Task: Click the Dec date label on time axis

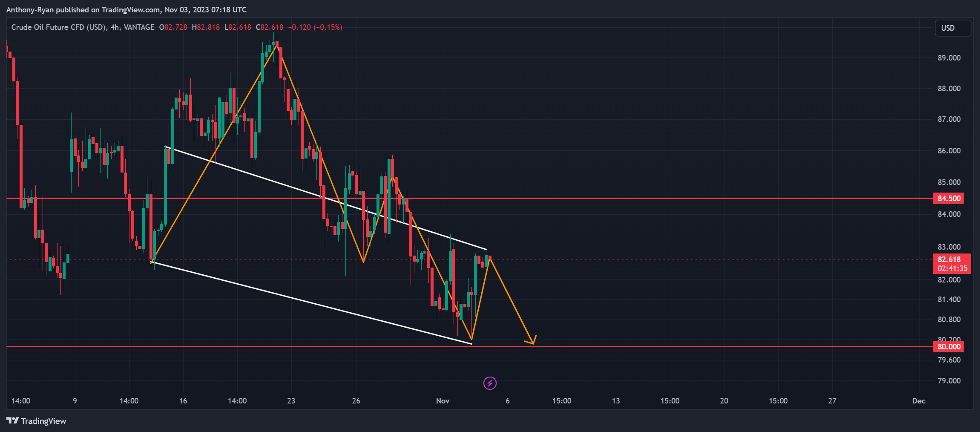Action: [x=919, y=401]
